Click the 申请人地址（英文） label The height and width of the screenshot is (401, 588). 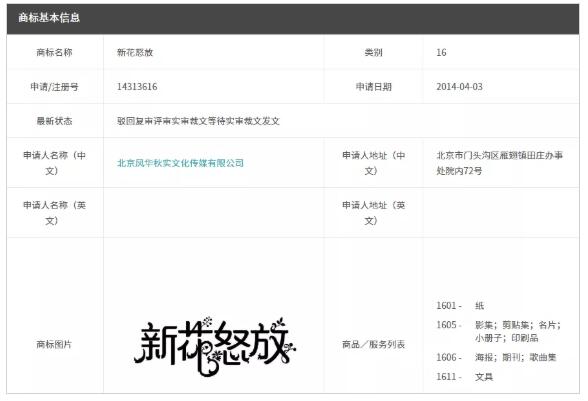[x=374, y=213]
